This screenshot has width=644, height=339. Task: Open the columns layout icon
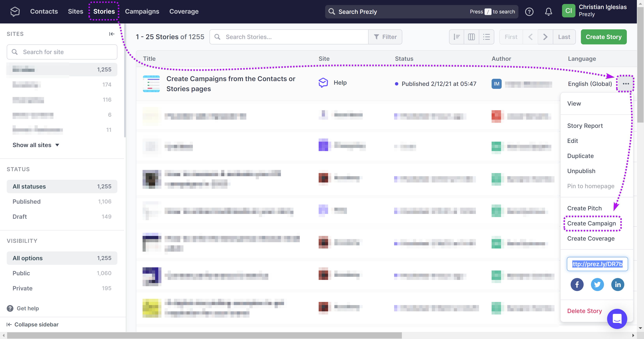click(471, 37)
